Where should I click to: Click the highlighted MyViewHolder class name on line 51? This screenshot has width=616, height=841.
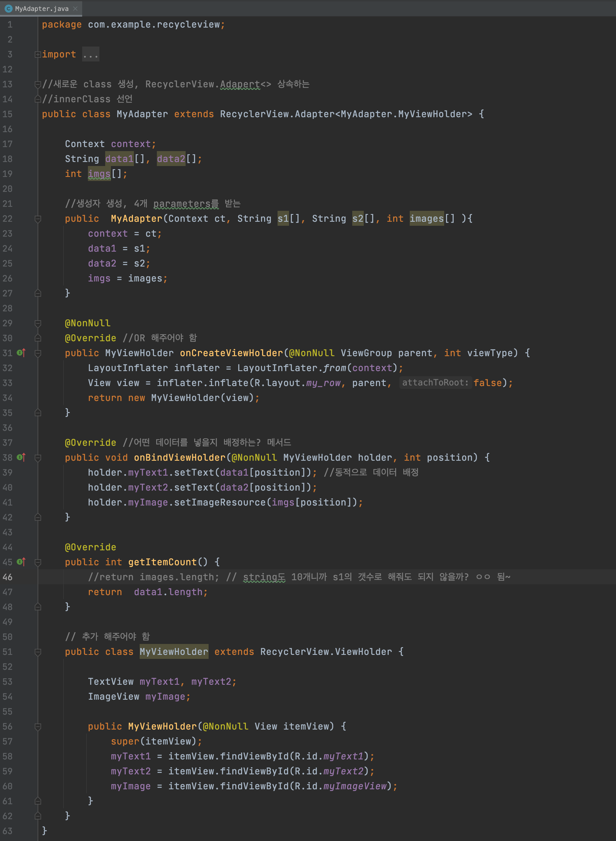click(174, 652)
